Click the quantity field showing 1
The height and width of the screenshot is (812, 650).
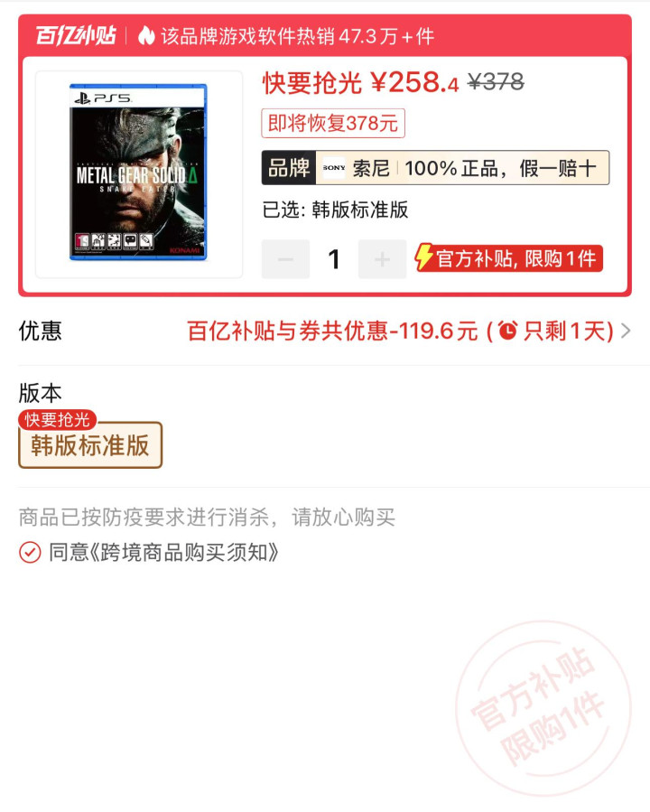pyautogui.click(x=334, y=259)
